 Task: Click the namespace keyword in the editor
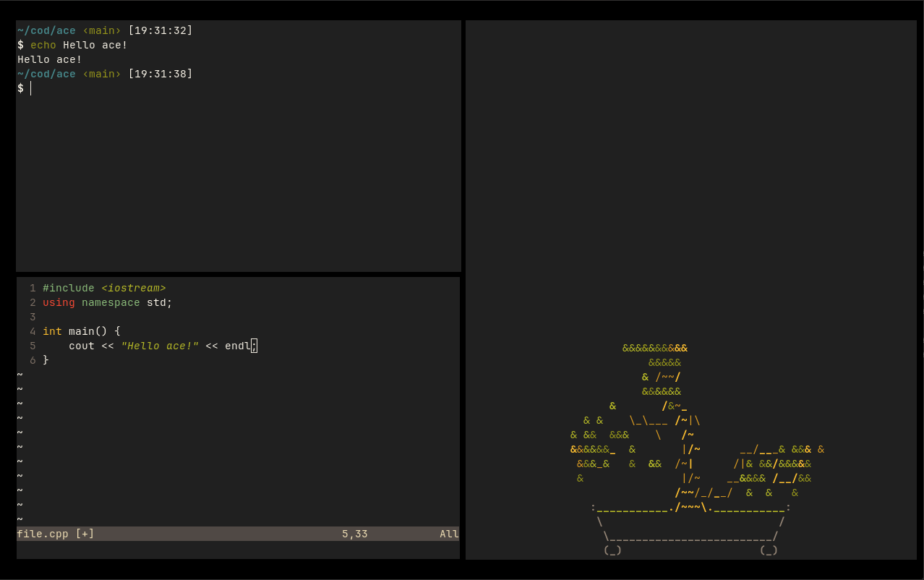(x=111, y=302)
